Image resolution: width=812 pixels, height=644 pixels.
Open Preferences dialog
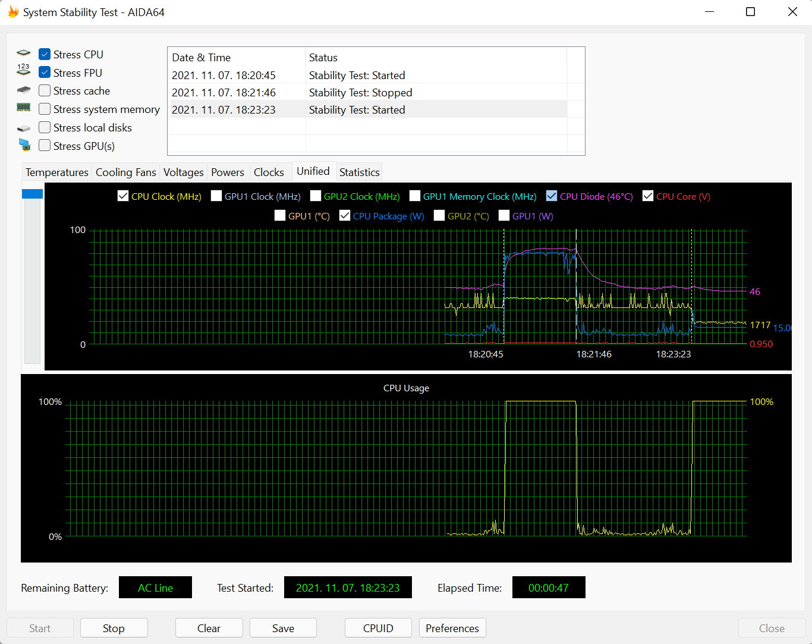point(452,628)
